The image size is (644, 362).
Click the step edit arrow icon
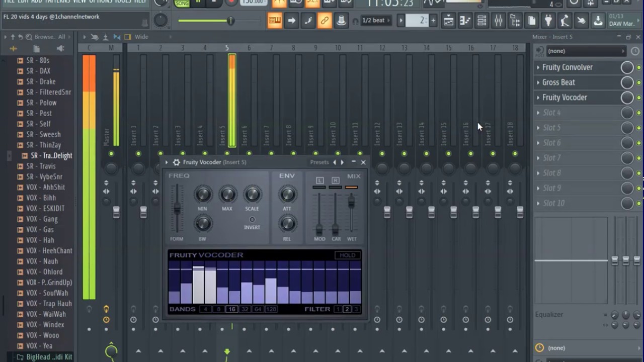click(291, 21)
